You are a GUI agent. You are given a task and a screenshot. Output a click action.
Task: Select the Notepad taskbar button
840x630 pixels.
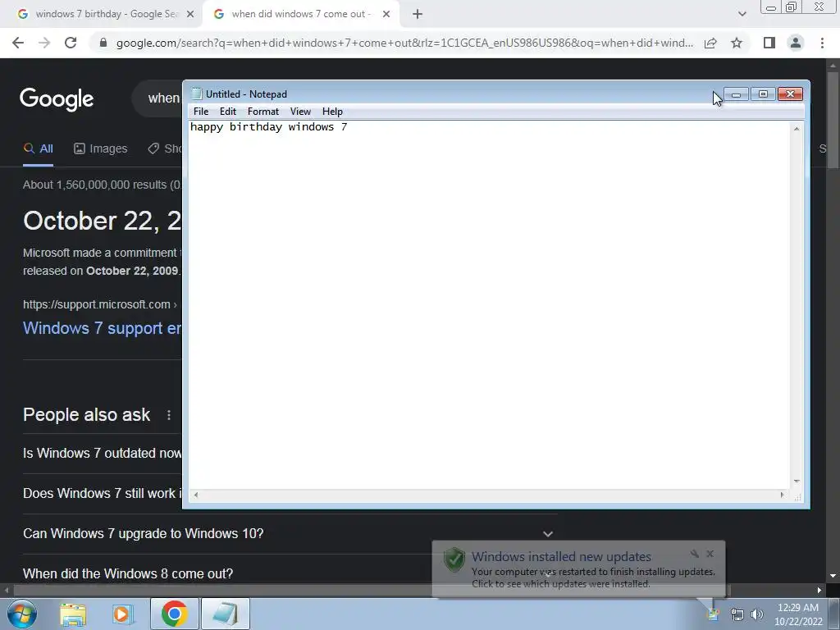pyautogui.click(x=226, y=614)
